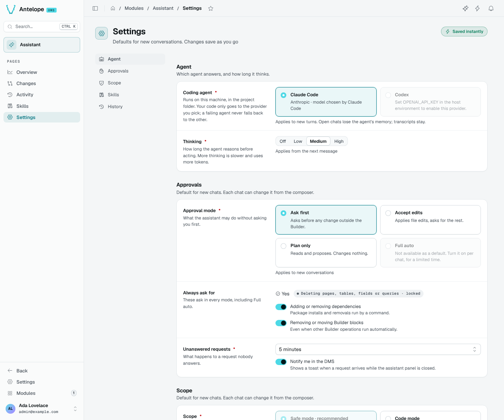Open Overview page in sidebar
The width and height of the screenshot is (504, 420).
pyautogui.click(x=42, y=72)
